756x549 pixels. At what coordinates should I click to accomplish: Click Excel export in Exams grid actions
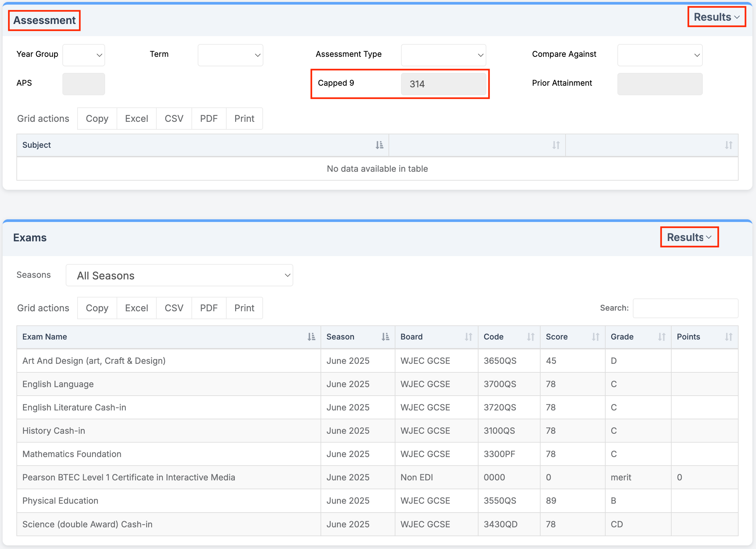tap(136, 308)
